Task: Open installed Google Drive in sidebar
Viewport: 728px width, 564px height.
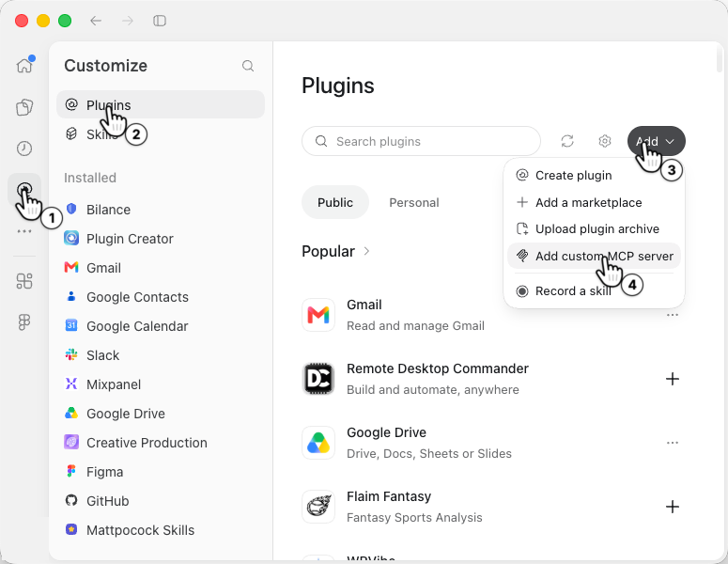Action: pos(161,414)
